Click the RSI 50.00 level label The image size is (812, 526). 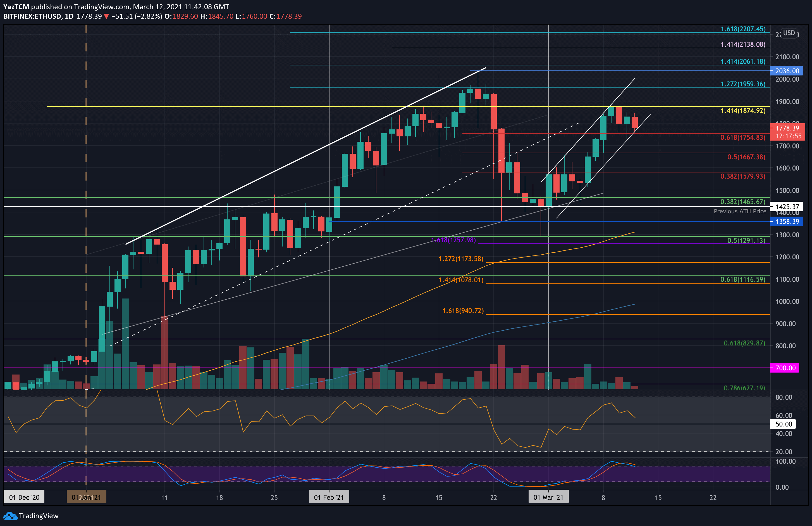783,424
